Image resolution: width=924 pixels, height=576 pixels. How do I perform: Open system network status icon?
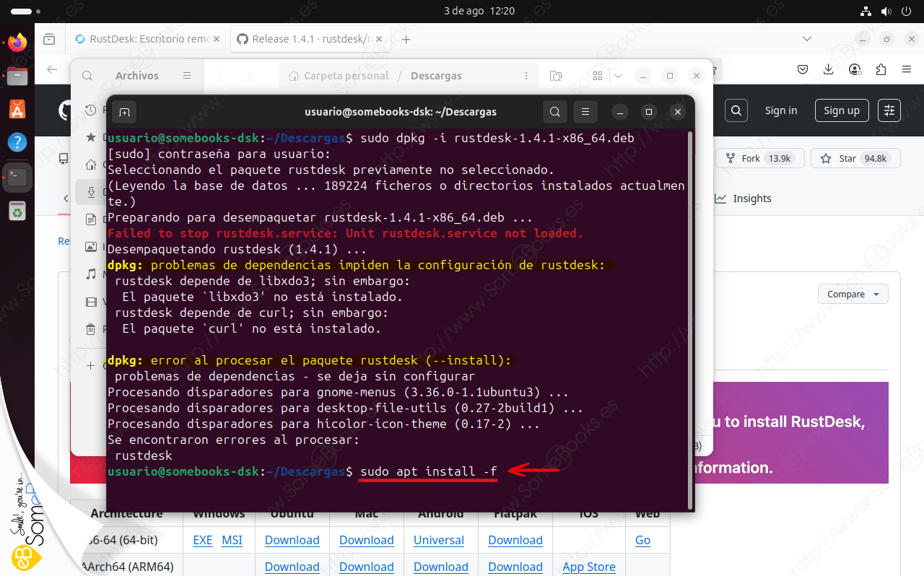click(867, 11)
